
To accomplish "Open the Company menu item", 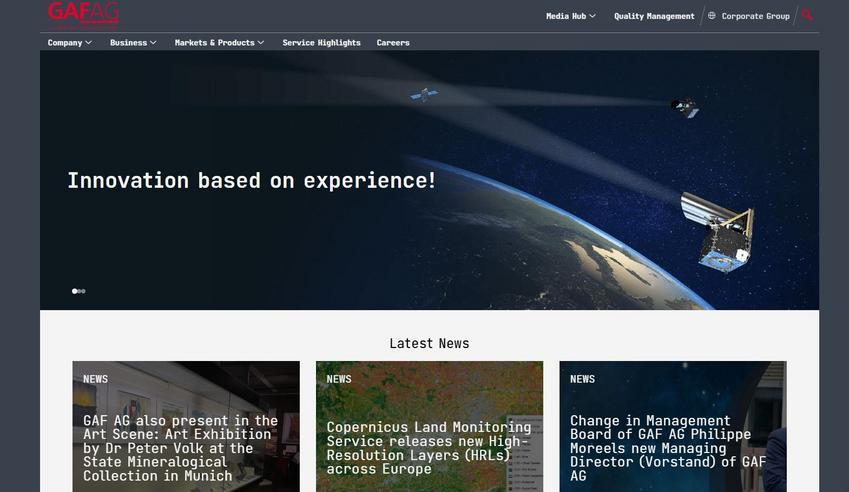I will click(65, 43).
